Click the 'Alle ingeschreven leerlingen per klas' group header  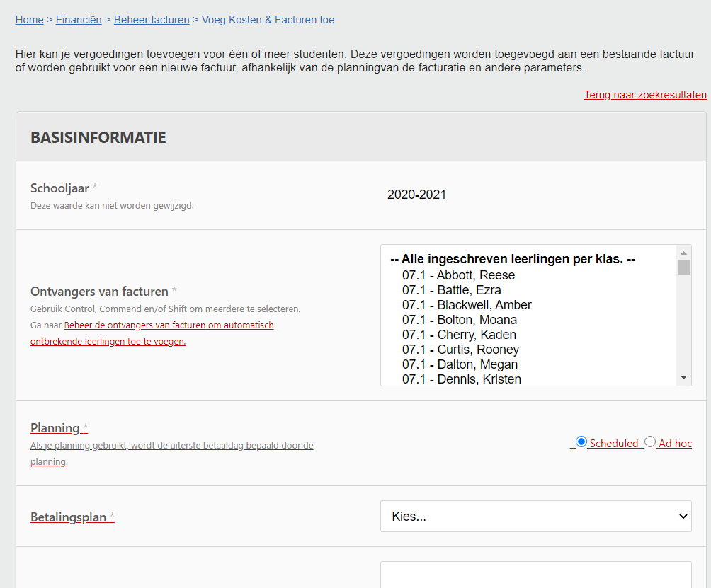513,259
